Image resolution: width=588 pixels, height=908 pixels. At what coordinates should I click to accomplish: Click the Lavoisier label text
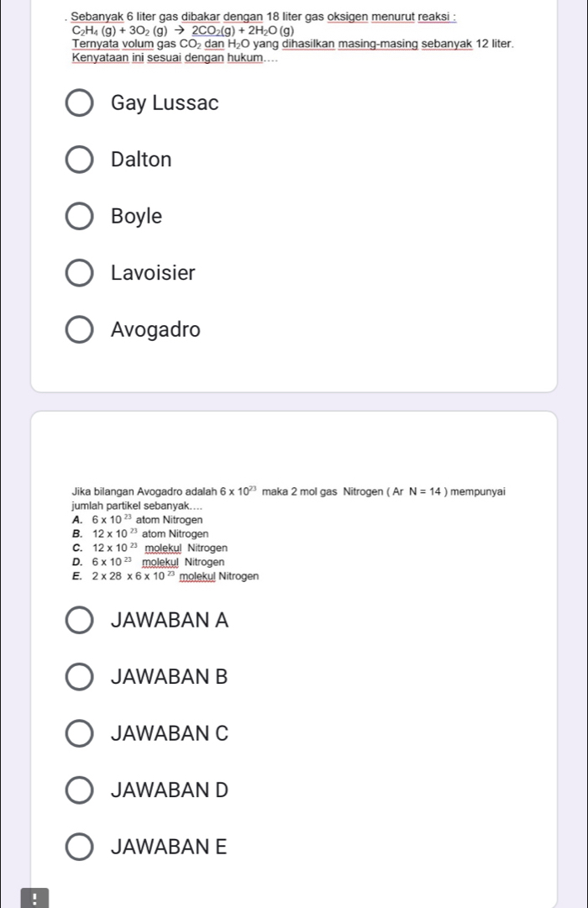153,273
